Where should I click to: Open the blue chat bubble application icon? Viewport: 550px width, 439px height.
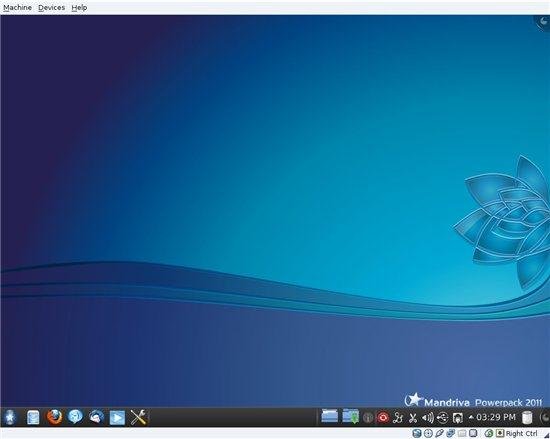click(75, 417)
